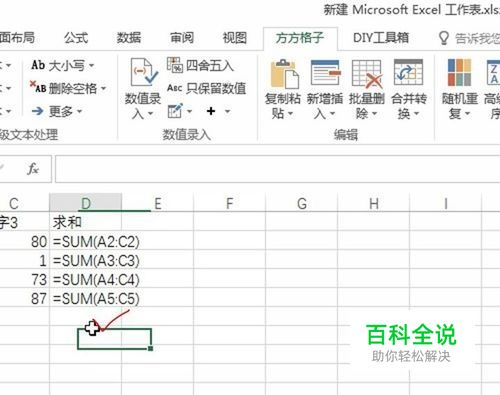This screenshot has height=395, width=500.
Task: Select column H header
Action: (374, 203)
